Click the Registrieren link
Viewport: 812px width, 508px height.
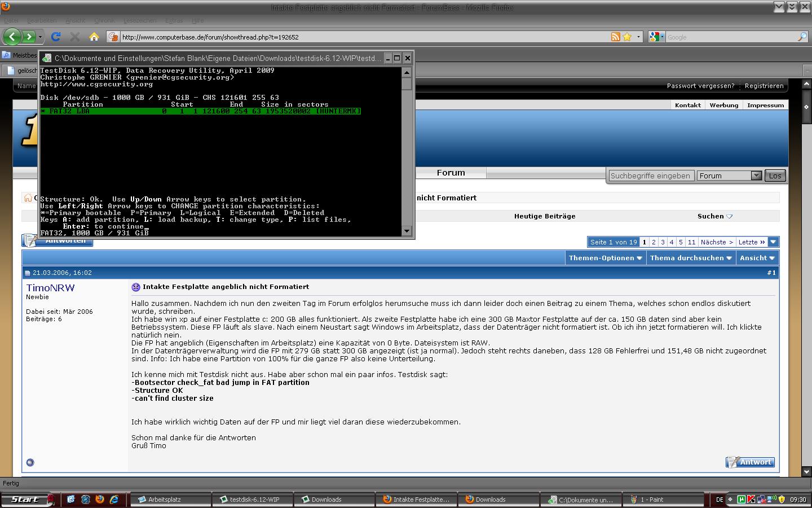pos(764,86)
